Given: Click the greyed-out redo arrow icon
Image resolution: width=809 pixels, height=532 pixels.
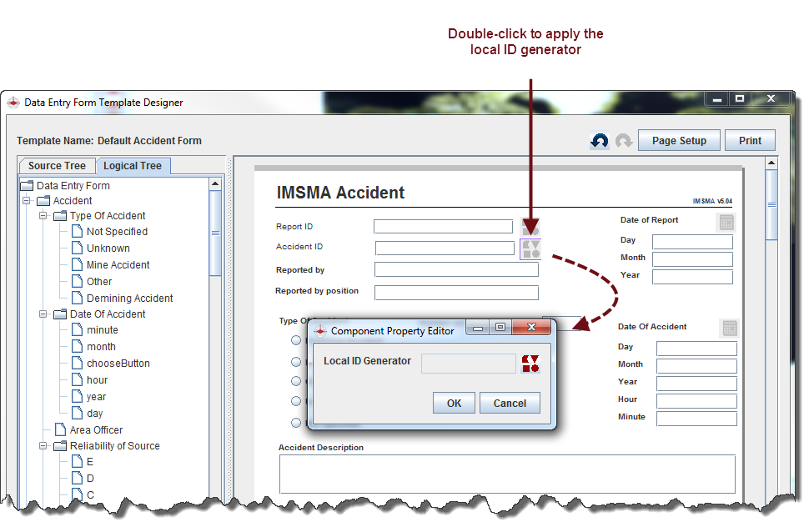Looking at the screenshot, I should click(623, 141).
